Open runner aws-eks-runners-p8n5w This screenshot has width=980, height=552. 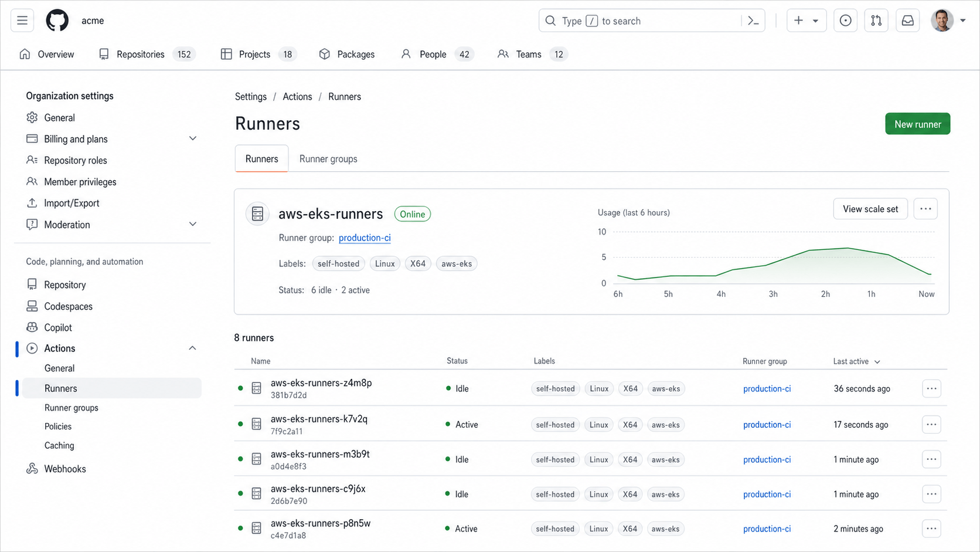(x=321, y=523)
